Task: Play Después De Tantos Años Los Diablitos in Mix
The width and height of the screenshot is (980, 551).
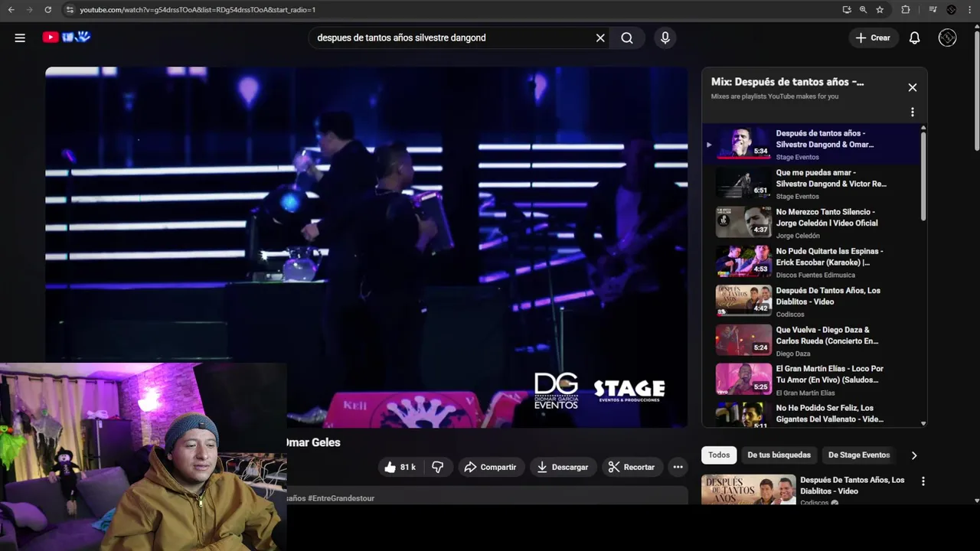Action: click(x=810, y=301)
